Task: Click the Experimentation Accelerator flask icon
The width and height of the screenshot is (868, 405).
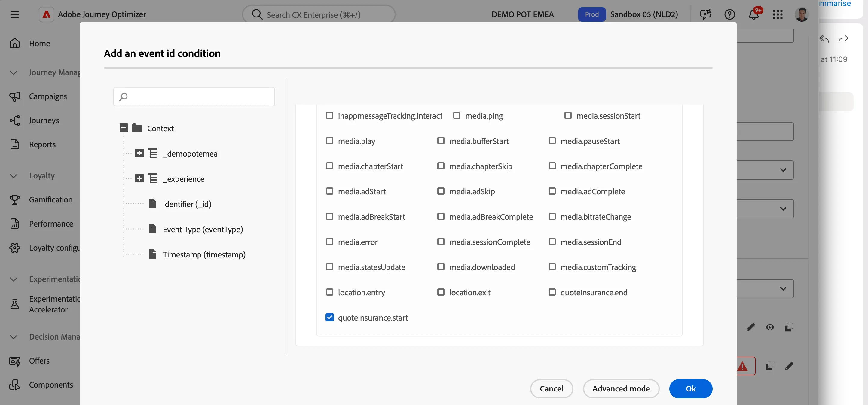Action: point(14,304)
